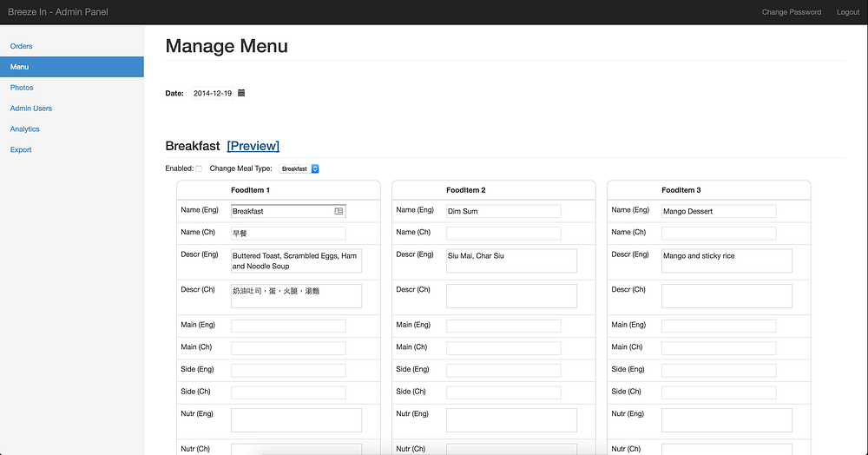Click FoodItem 1 Name (Eng) field with Breakfast

(288, 211)
